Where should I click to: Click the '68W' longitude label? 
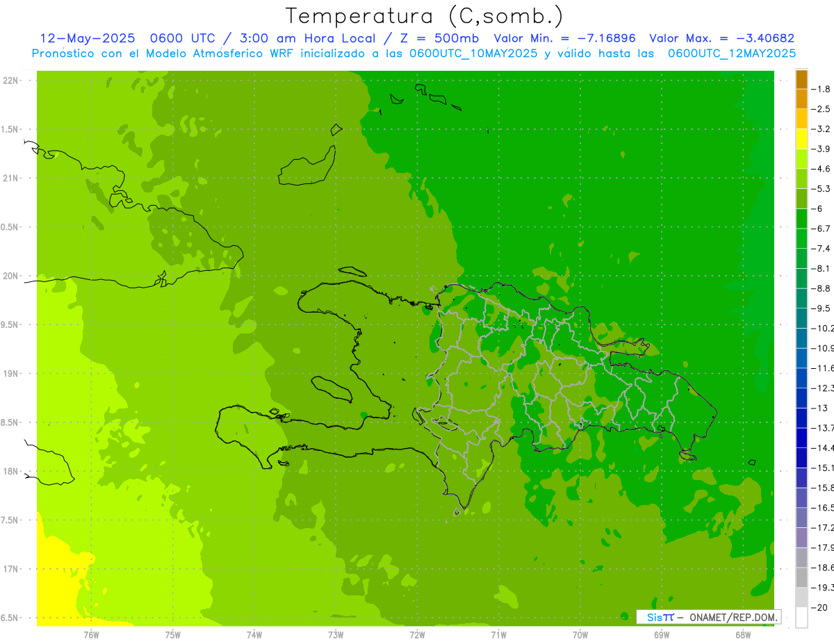tap(743, 635)
